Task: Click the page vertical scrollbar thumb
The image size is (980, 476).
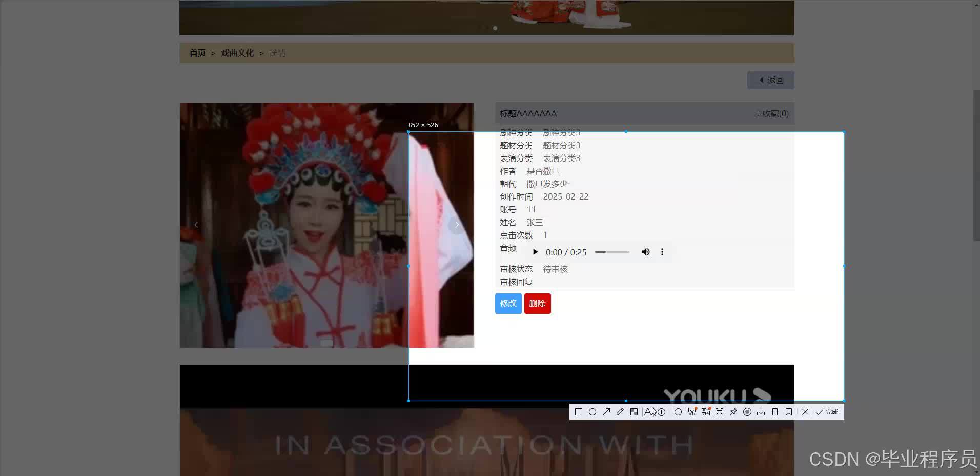Action: coord(976,165)
